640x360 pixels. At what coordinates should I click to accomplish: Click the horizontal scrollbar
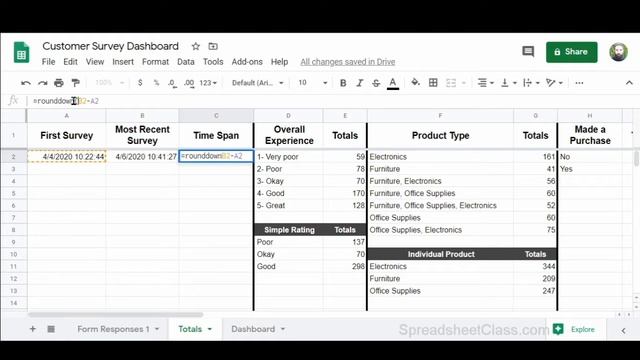tap(116, 315)
